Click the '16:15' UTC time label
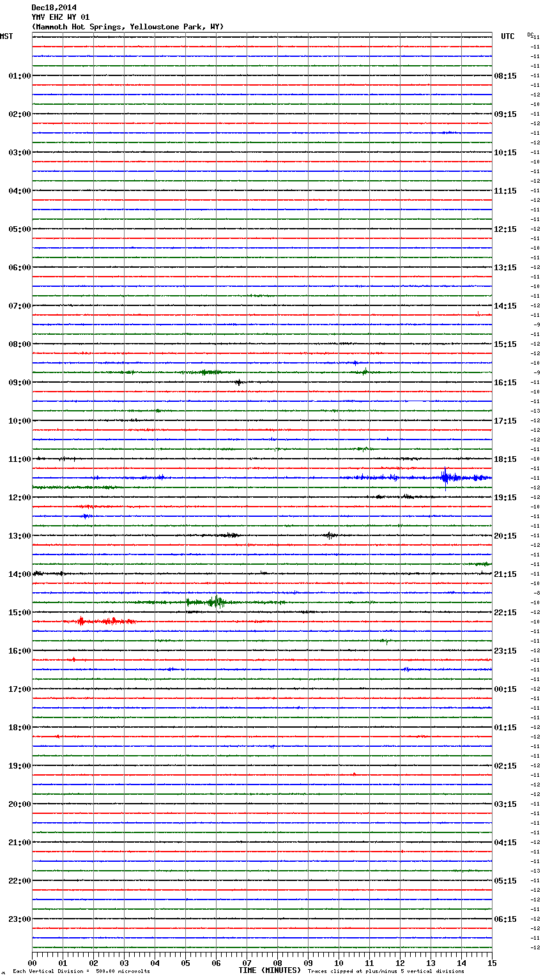This screenshot has width=543, height=980. click(x=505, y=383)
